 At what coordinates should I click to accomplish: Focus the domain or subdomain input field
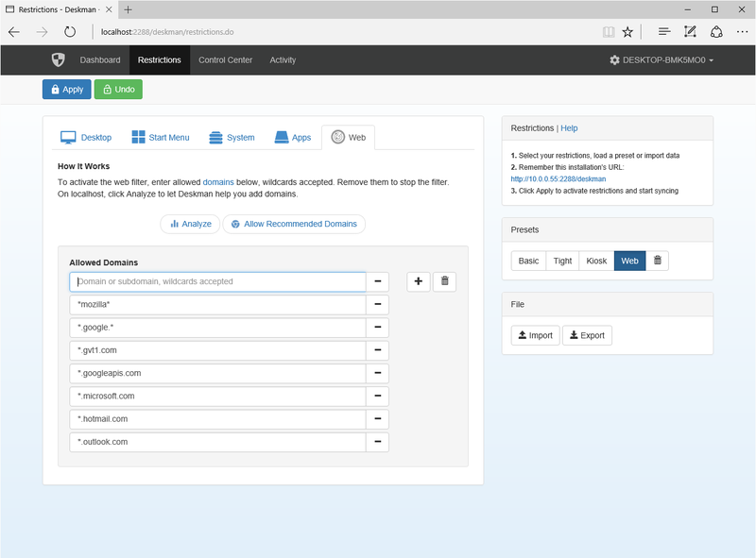217,282
